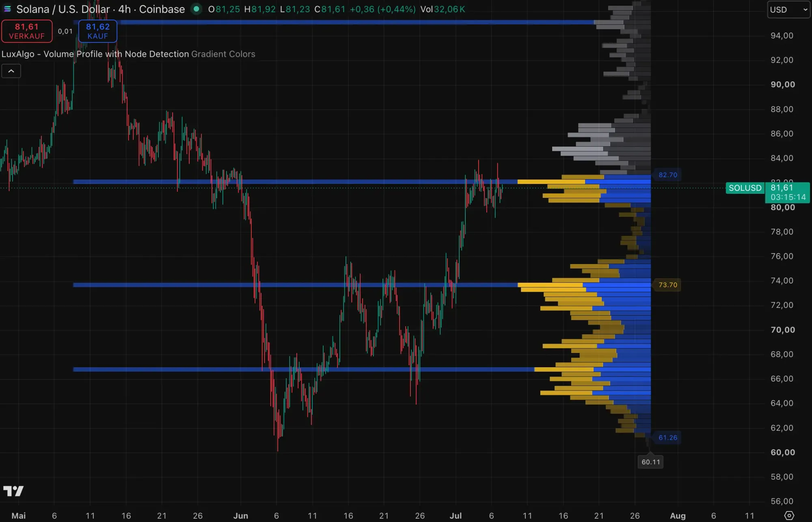
Task: Click the current price 81,61 countdown label
Action: coord(788,193)
